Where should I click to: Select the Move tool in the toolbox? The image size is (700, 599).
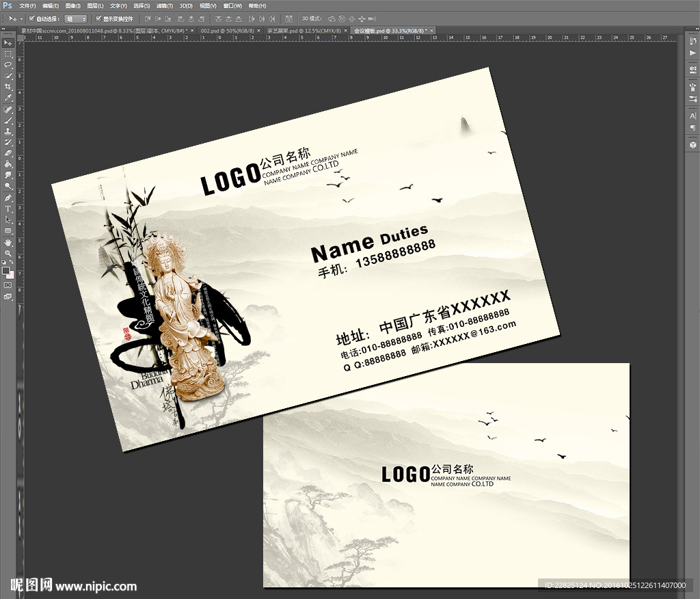click(x=8, y=43)
